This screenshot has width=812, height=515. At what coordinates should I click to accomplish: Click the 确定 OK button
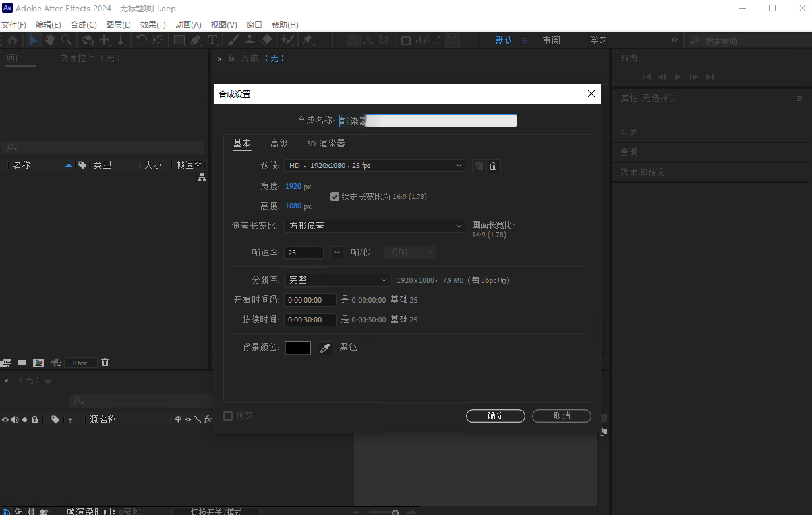[496, 416]
